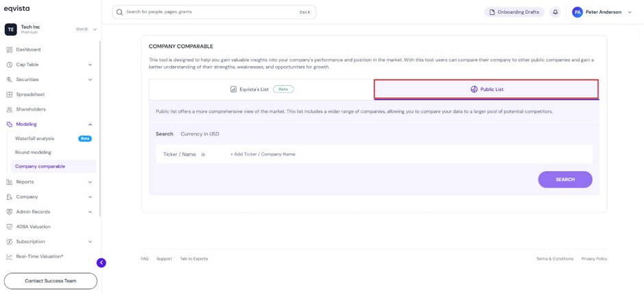Click the notification bell icon
Viewport: 644px width, 294px height.
[556, 12]
